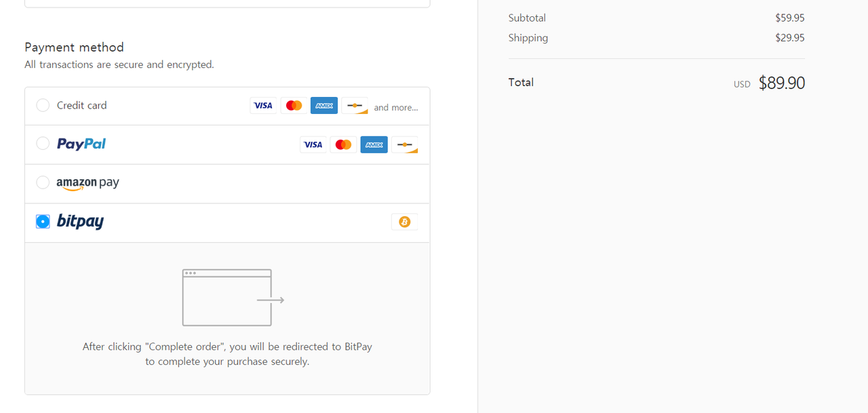Click the 'and more...' text

tap(396, 107)
